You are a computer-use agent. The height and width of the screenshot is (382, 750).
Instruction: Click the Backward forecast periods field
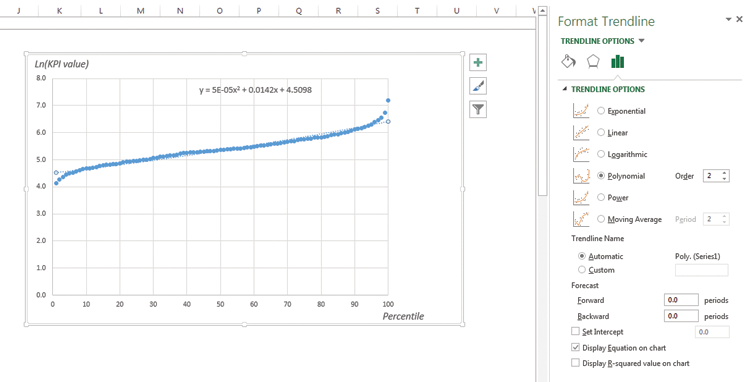click(681, 316)
